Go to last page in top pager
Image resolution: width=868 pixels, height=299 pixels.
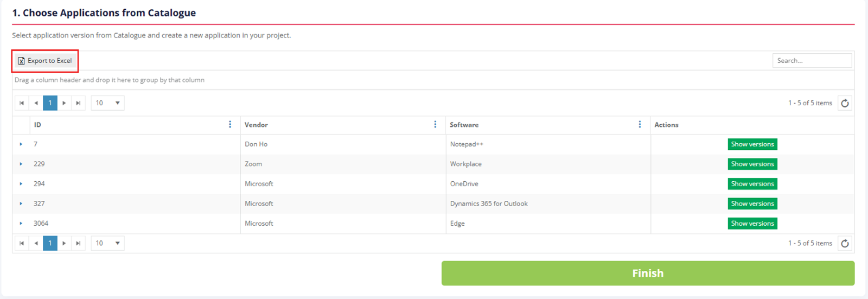[78, 103]
